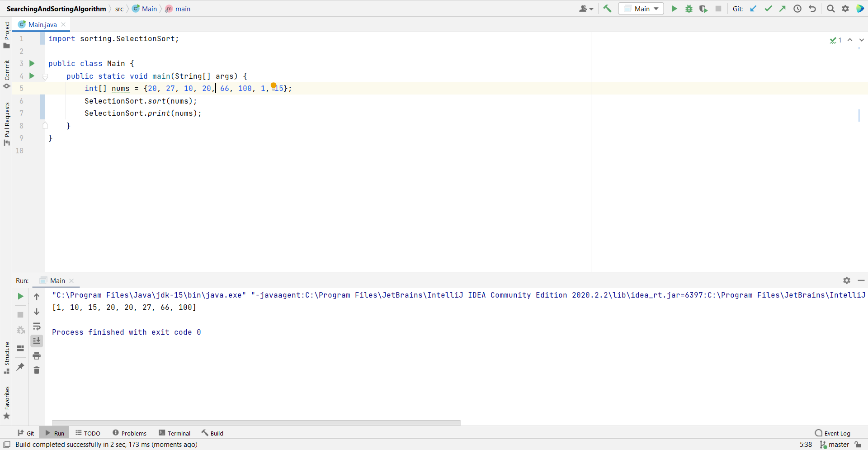
Task: Run with coverage icon in toolbar
Action: point(703,9)
